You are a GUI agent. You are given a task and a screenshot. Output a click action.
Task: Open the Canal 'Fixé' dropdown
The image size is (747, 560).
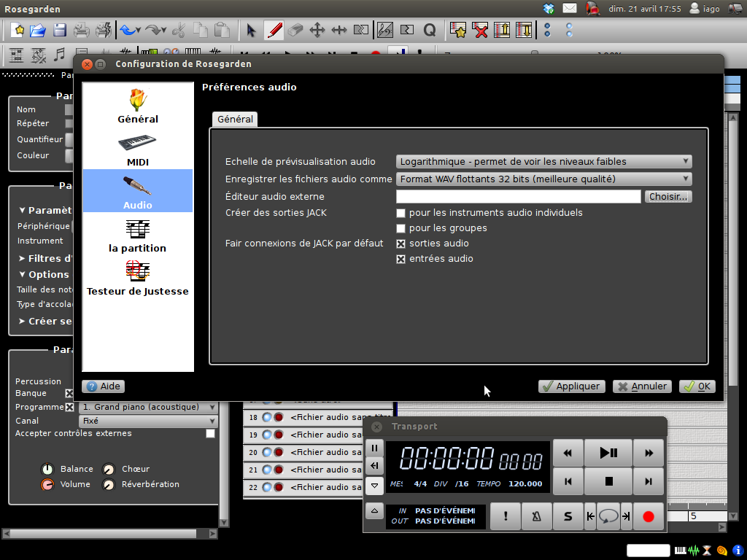click(x=148, y=421)
